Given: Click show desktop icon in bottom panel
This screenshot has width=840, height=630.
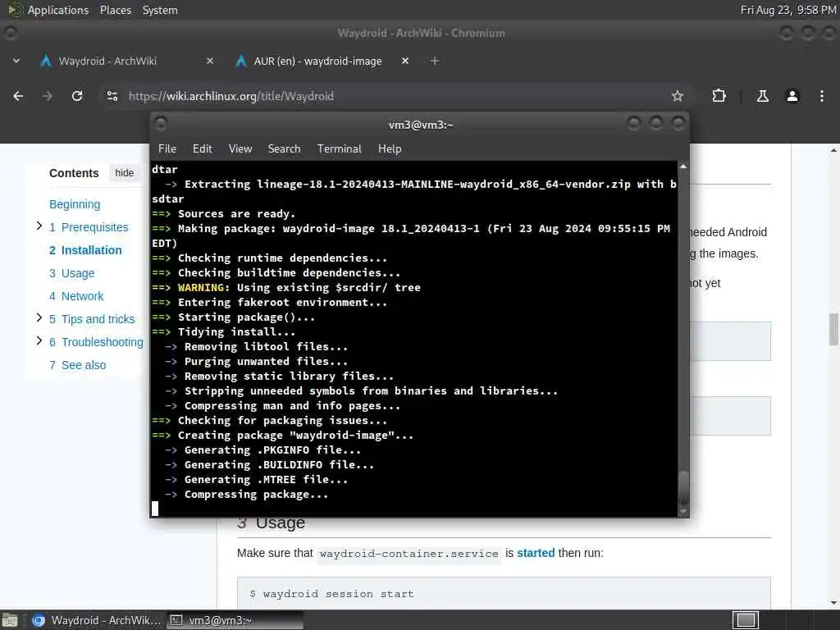Looking at the screenshot, I should 10,620.
